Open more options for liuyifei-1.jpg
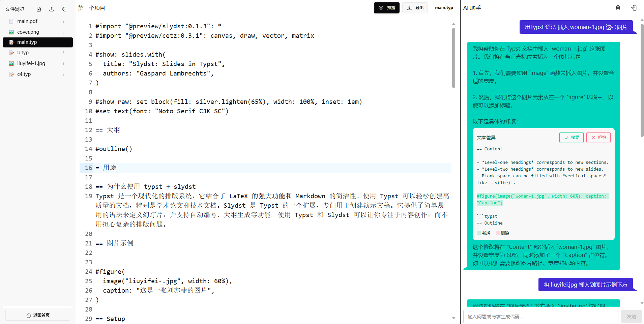644x324 pixels. coord(64,63)
